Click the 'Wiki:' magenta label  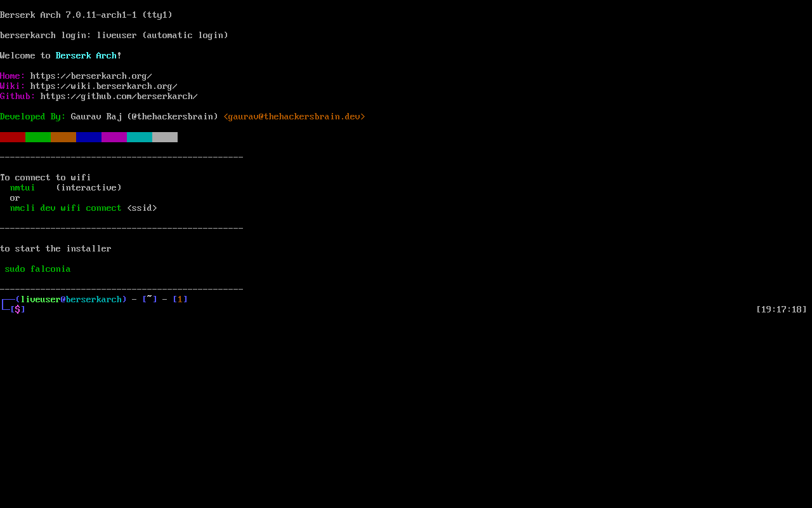tap(13, 86)
